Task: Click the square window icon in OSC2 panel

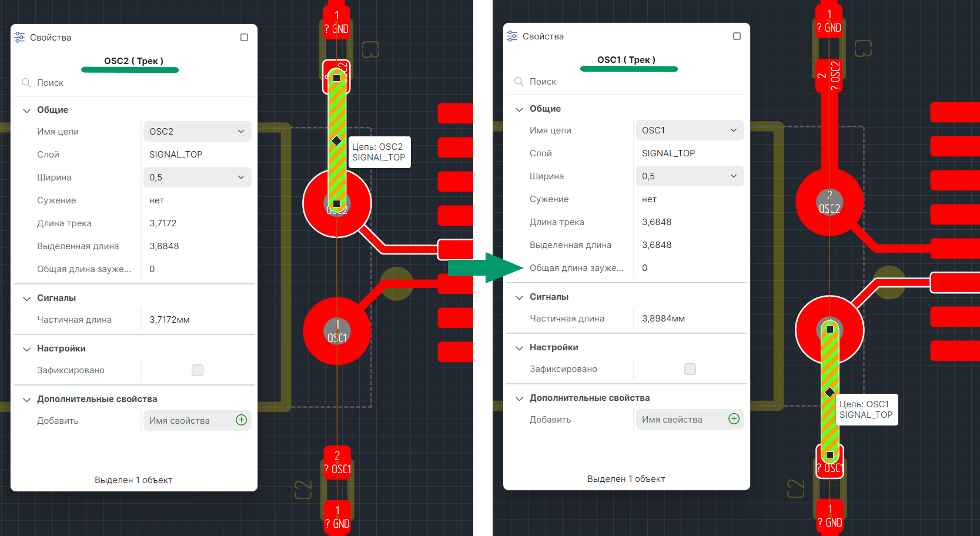Action: (244, 37)
